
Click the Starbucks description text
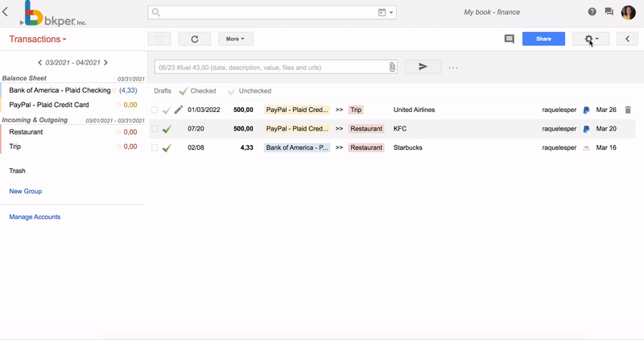(408, 147)
